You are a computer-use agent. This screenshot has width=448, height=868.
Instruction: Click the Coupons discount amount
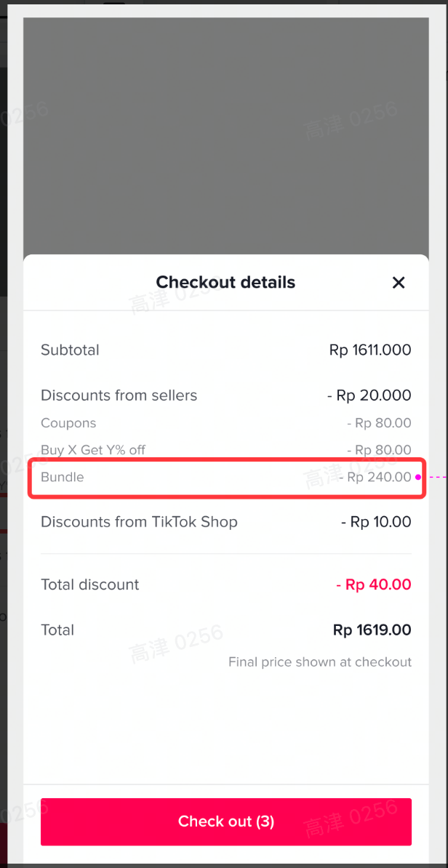pos(379,423)
